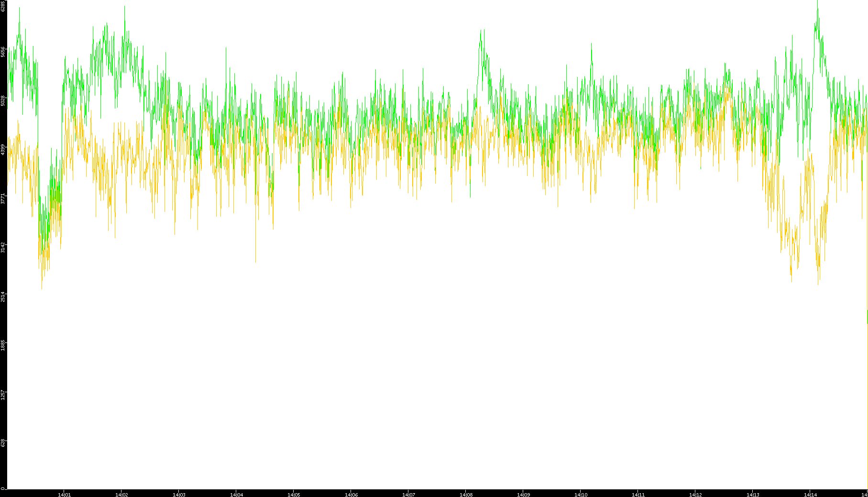Image resolution: width=868 pixels, height=497 pixels.
Task: Select the 628 vertical axis label
Action: click(3, 443)
